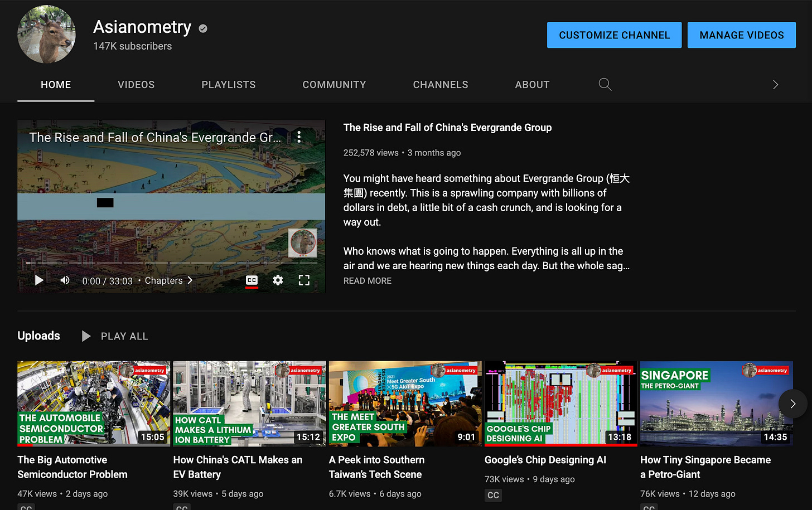812x510 pixels.
Task: Open the Google's Chip Designing AI thumbnail
Action: tap(560, 404)
